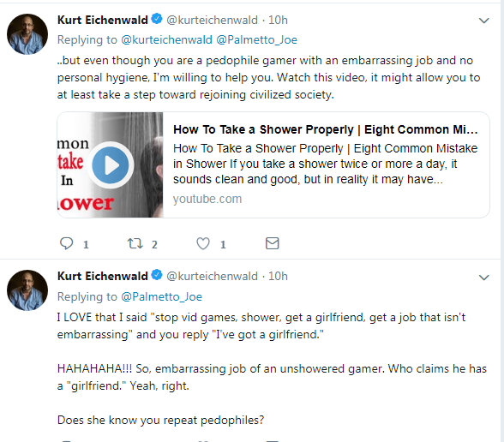Open the 10h timestamp of first tweet
Screen dimensions: 504x442
click(278, 20)
